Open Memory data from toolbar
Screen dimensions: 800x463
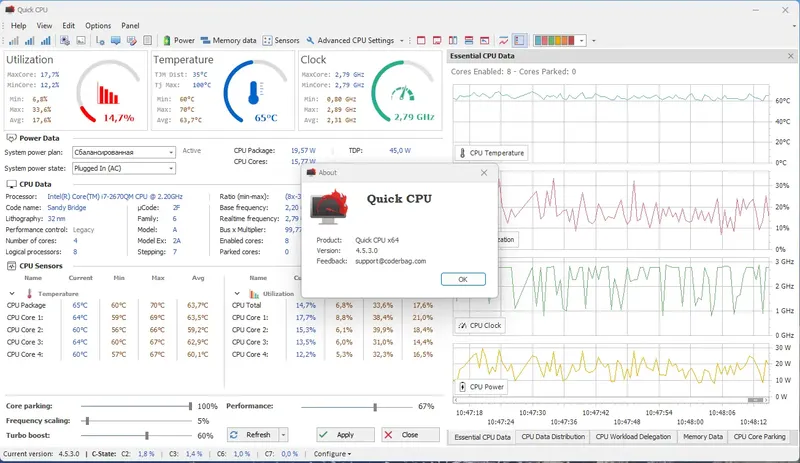(229, 40)
